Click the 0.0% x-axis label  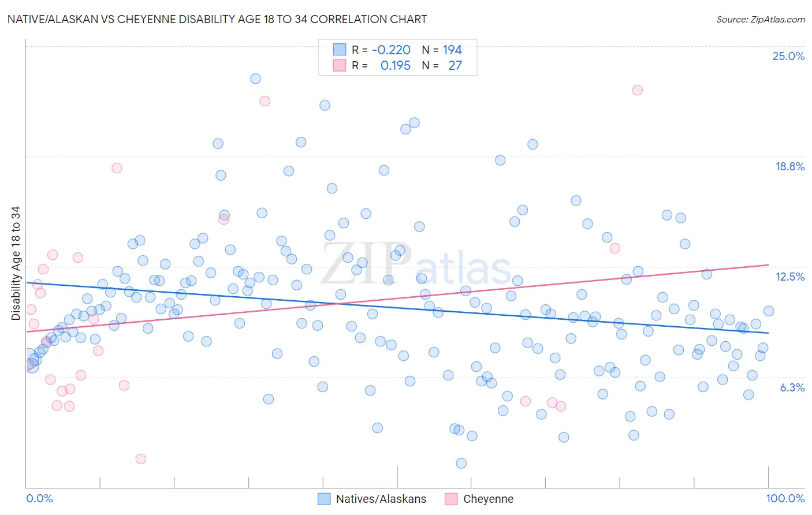coord(39,498)
